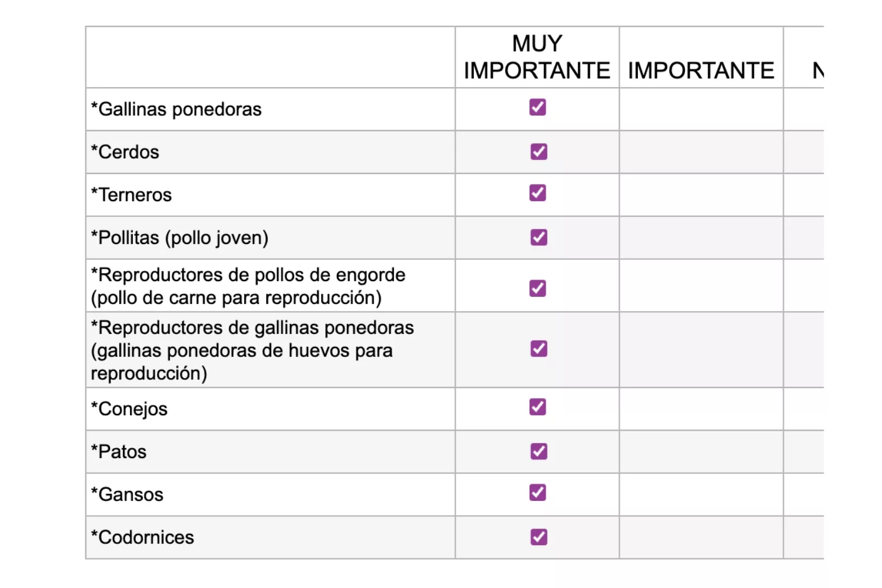Check IMPORTANTE for Patos
Viewport: 882px width, 588px height.
pyautogui.click(x=700, y=450)
